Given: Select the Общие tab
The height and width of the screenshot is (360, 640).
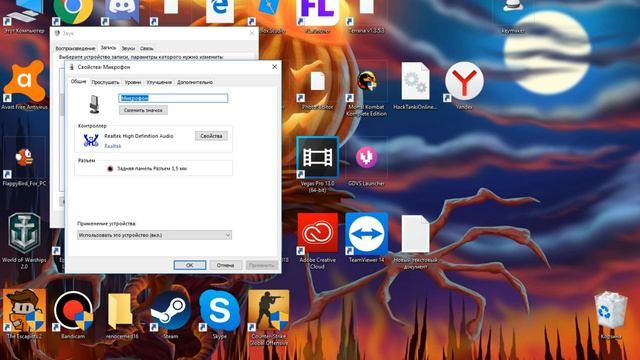Looking at the screenshot, I should 78,82.
